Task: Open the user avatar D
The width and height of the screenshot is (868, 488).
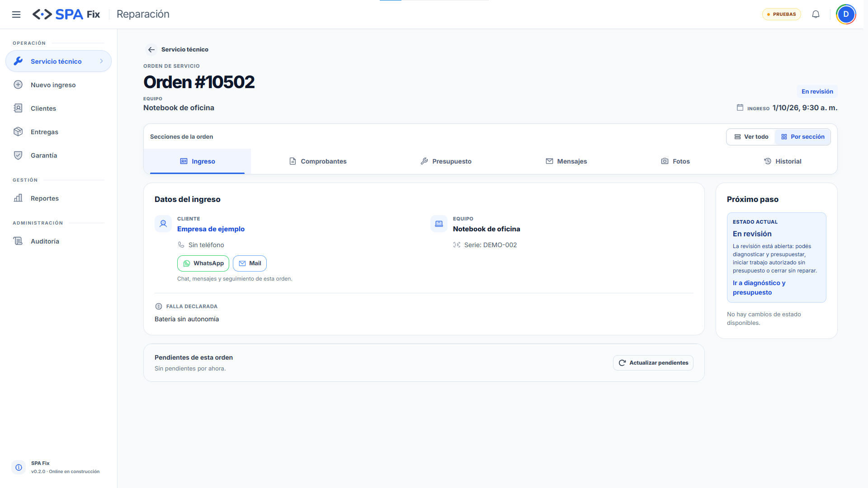Action: click(846, 14)
